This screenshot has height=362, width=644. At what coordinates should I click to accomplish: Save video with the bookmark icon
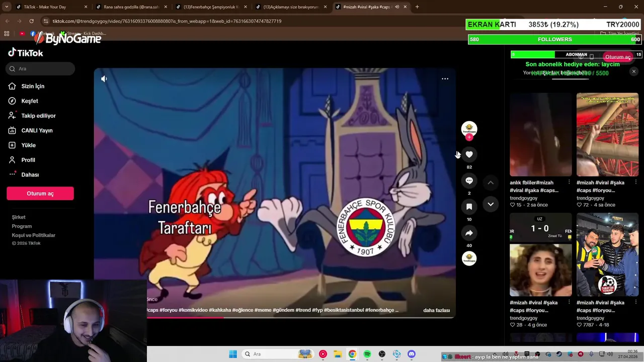pyautogui.click(x=469, y=207)
